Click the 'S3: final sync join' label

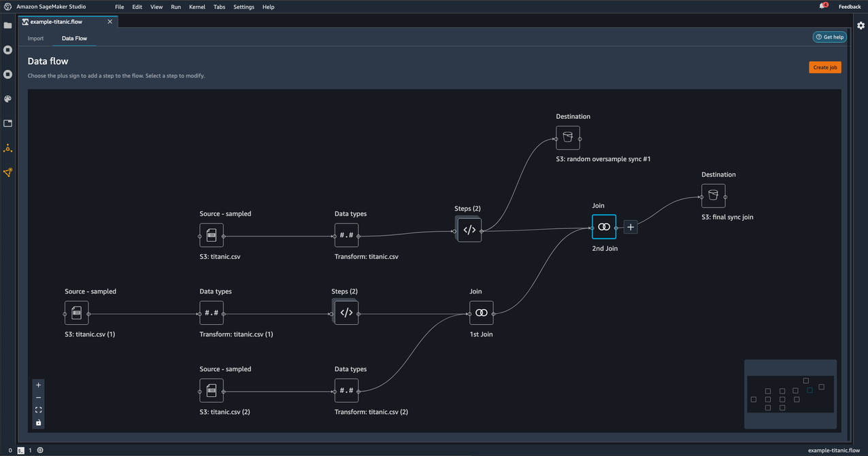pos(727,217)
